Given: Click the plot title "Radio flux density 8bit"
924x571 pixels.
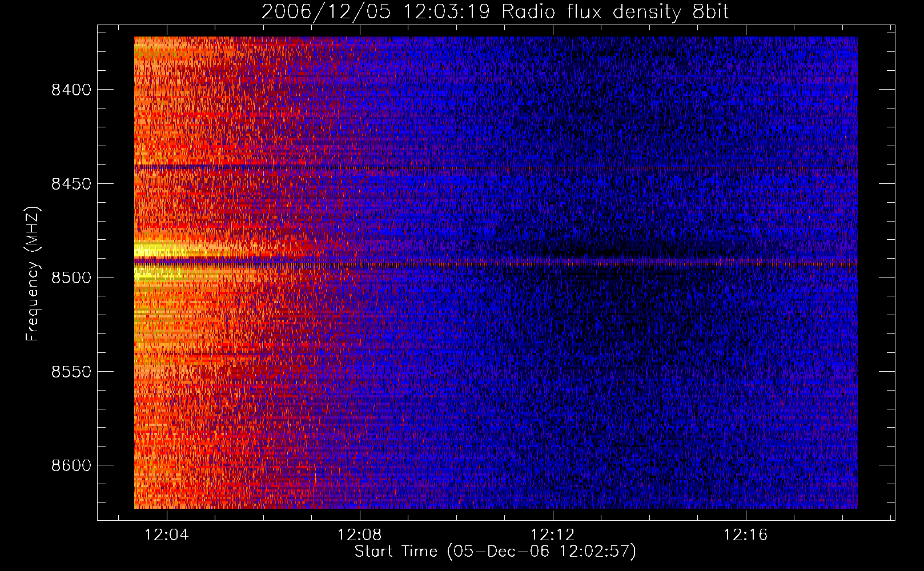Looking at the screenshot, I should tap(616, 12).
